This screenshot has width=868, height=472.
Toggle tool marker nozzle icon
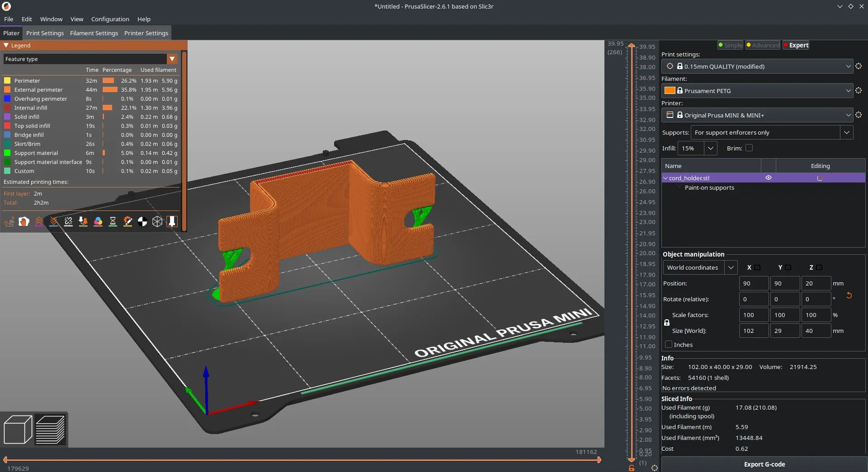pyautogui.click(x=172, y=221)
